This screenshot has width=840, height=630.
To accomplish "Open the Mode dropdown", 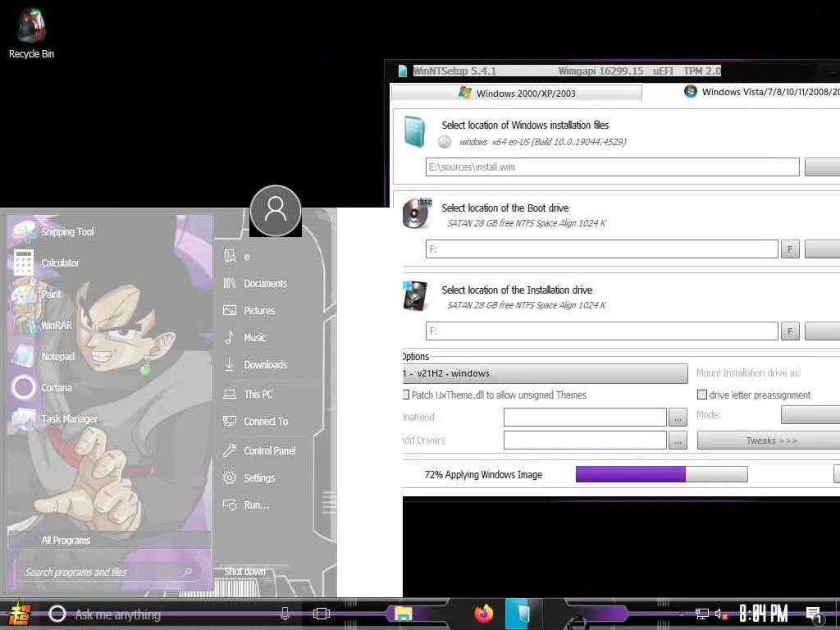I will pos(810,414).
